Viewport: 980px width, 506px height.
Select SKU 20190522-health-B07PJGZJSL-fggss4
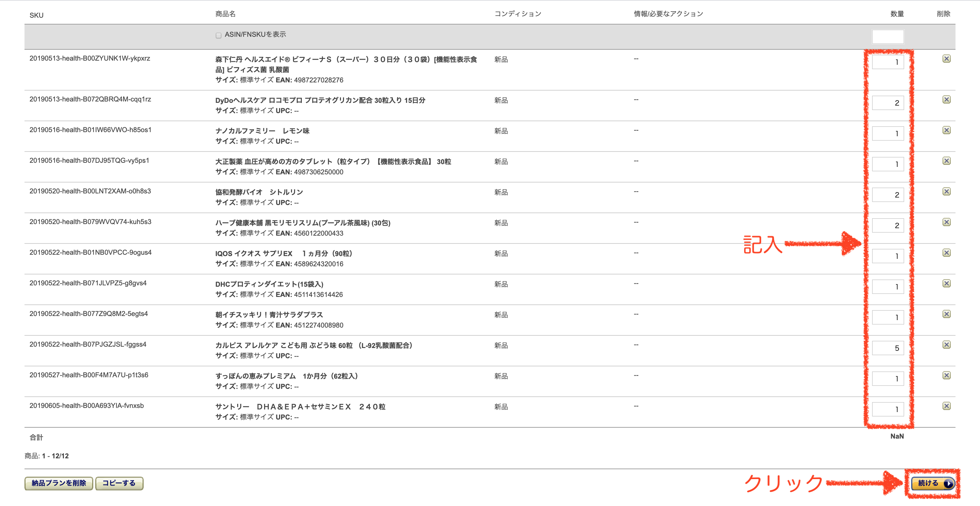pyautogui.click(x=88, y=344)
